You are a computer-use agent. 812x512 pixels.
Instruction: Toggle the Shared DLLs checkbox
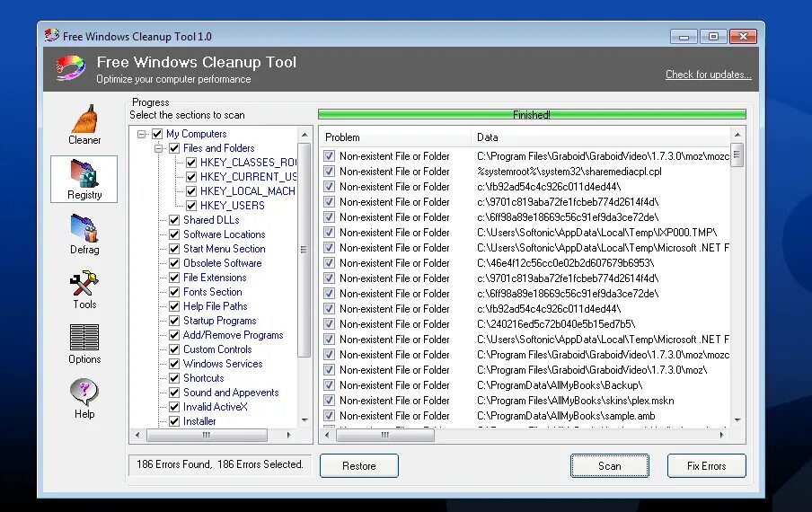pos(174,220)
